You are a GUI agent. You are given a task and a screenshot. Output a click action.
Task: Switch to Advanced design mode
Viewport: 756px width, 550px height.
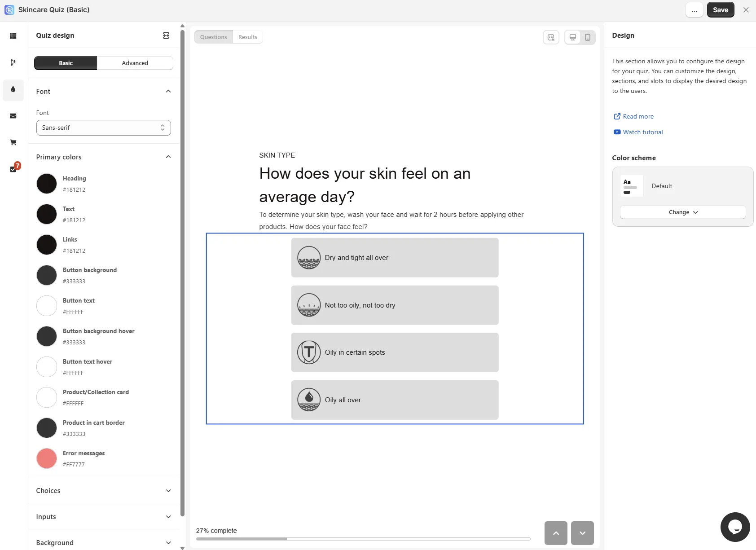[135, 63]
